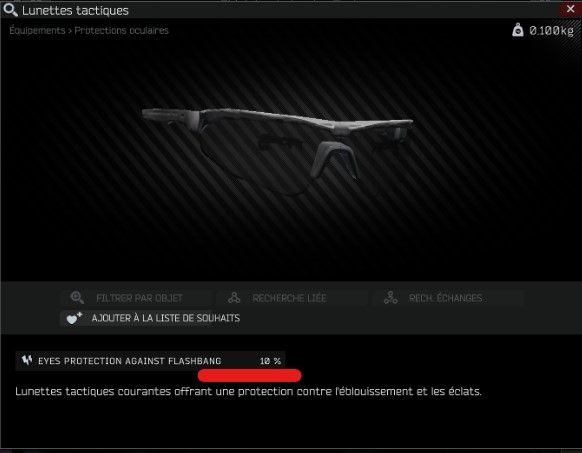Click the Recherche liée linked-nodes icon
582x453 pixels.
[x=234, y=298]
